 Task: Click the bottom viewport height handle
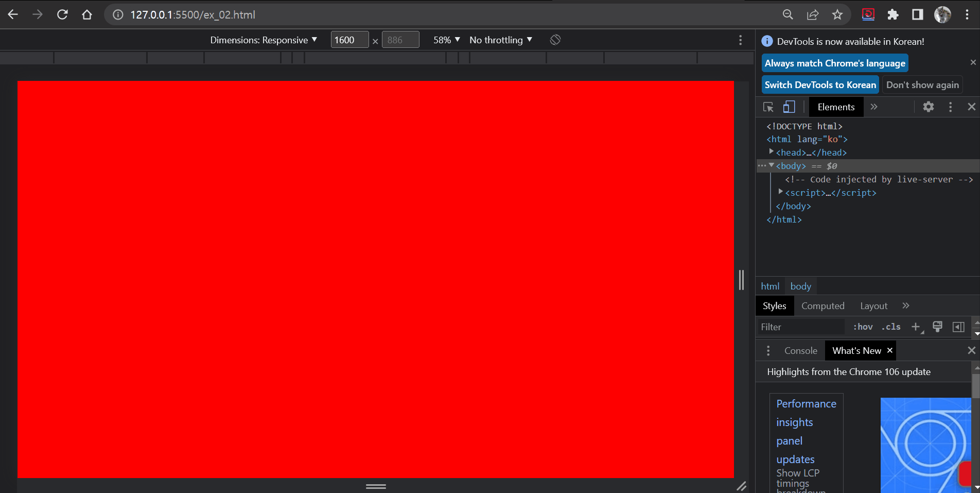(x=376, y=486)
